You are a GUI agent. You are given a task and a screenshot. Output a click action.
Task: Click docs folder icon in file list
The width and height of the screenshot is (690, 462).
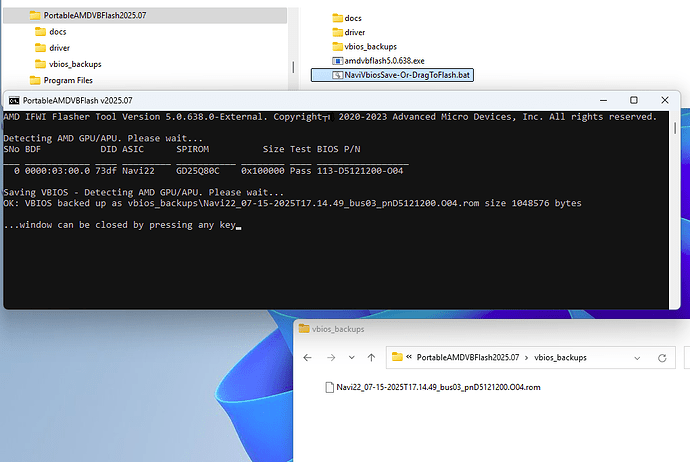coord(338,18)
